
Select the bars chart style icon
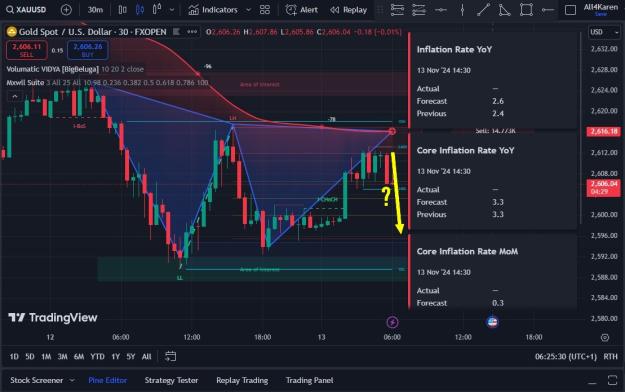click(x=122, y=10)
